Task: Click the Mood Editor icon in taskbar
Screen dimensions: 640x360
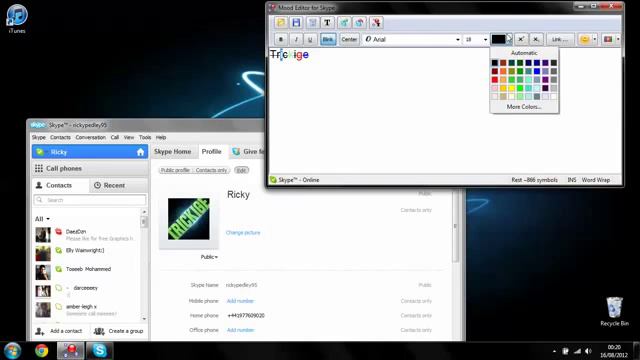Action: point(71,351)
